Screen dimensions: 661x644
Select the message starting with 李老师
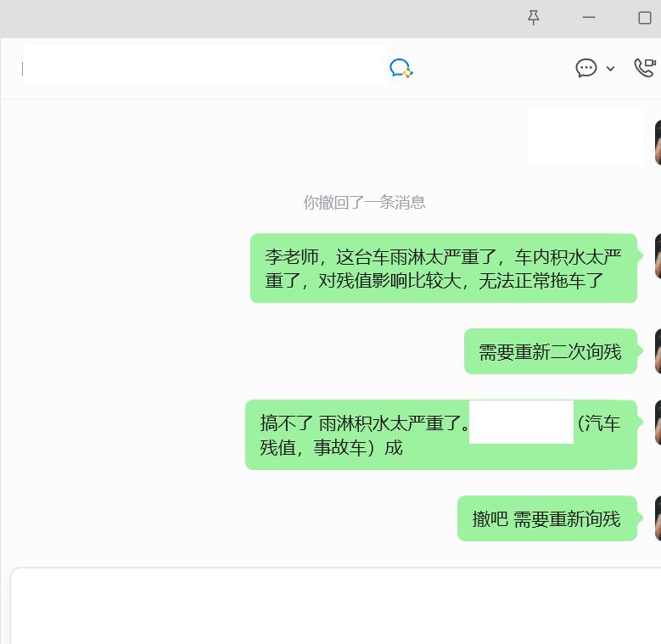(x=443, y=268)
